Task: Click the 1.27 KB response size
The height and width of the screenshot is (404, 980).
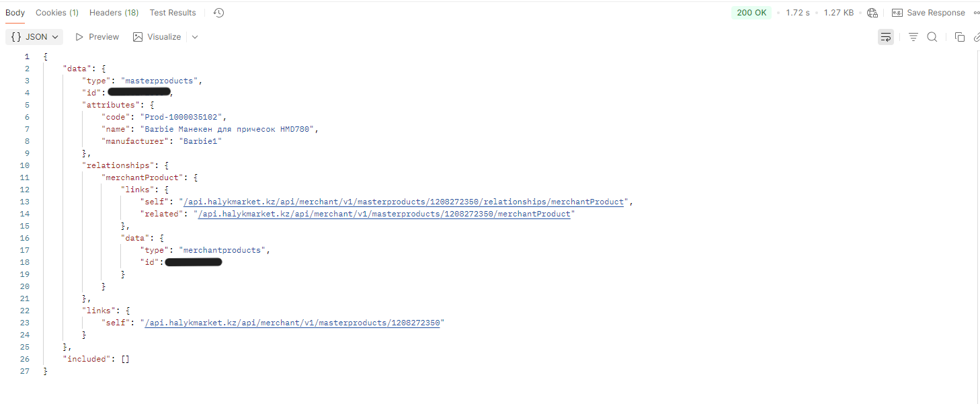Action: tap(839, 13)
